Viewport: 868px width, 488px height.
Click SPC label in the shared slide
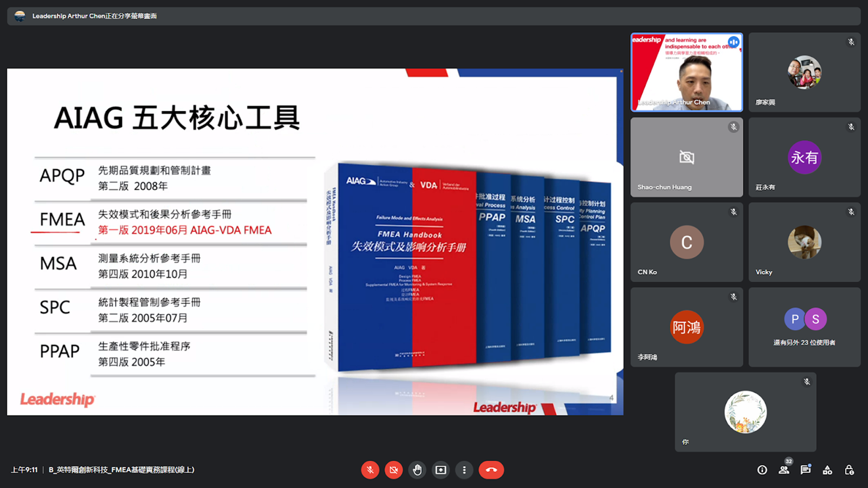click(x=55, y=307)
